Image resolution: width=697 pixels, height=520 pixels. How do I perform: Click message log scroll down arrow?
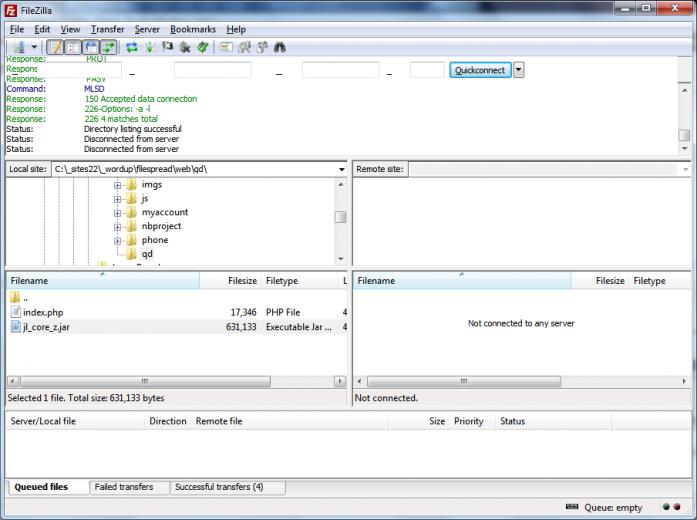coord(685,148)
